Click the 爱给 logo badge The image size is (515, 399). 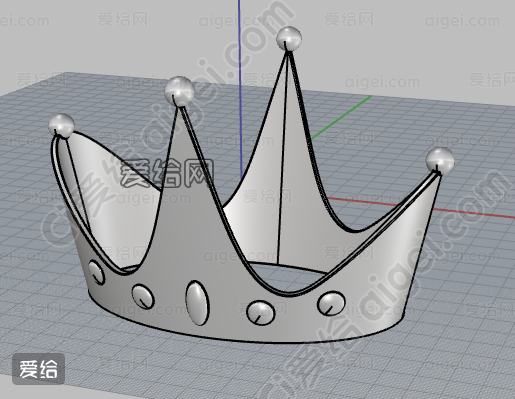click(x=38, y=369)
